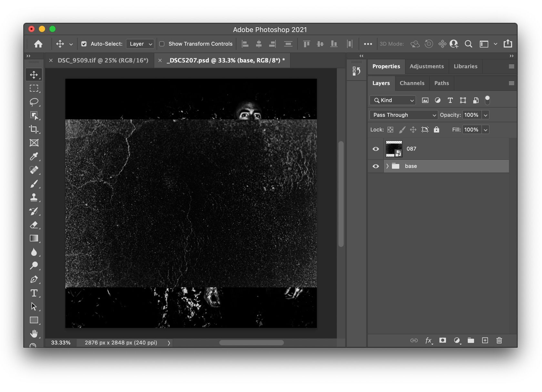Click the delete layer trash icon
This screenshot has width=542, height=392.
[499, 340]
